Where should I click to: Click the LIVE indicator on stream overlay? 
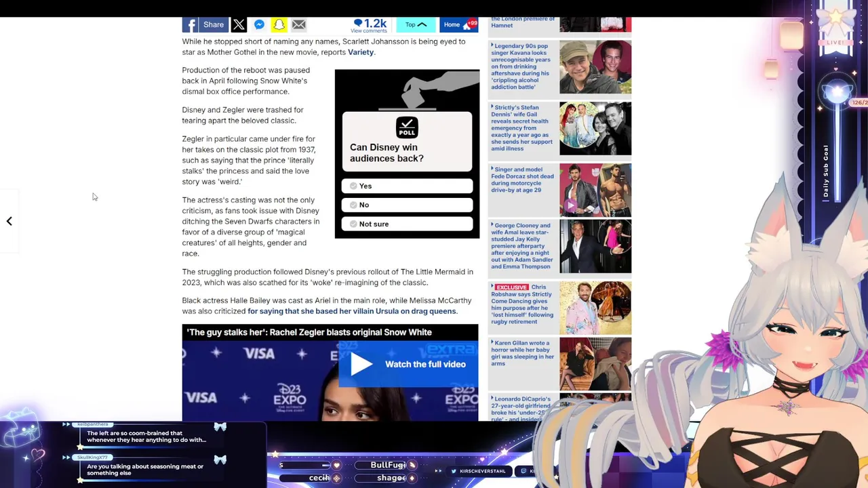coord(835,42)
